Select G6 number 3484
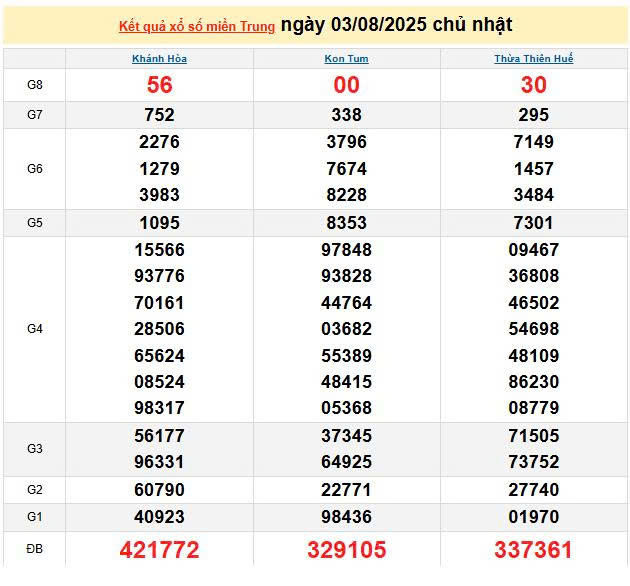The image size is (630, 586). 534,195
